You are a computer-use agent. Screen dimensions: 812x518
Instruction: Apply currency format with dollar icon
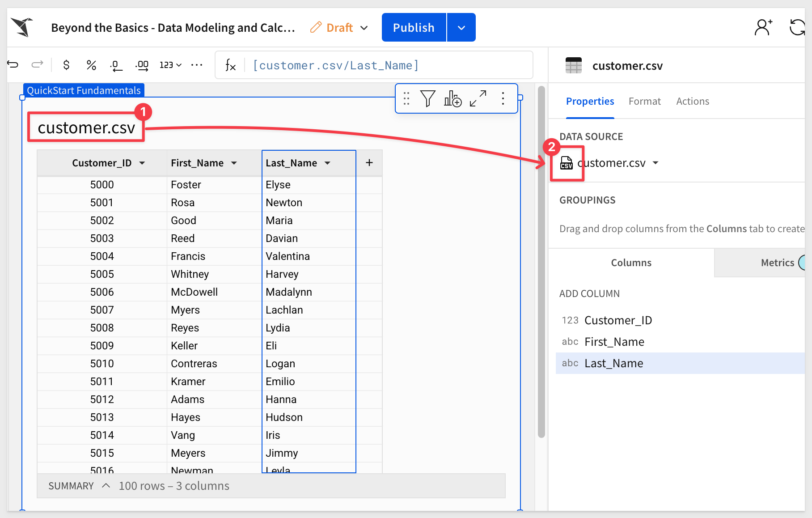(66, 65)
